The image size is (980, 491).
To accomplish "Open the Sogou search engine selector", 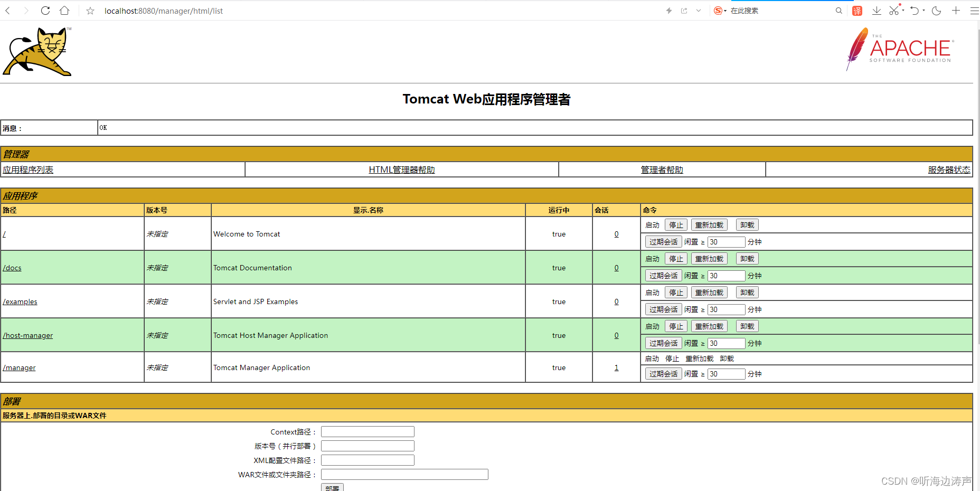I will (x=720, y=11).
